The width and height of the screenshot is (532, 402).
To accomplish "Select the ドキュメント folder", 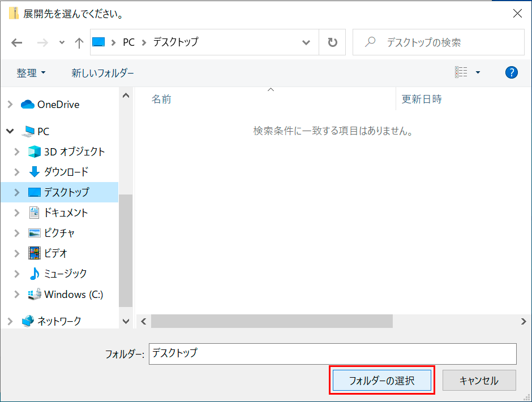I will click(x=66, y=213).
